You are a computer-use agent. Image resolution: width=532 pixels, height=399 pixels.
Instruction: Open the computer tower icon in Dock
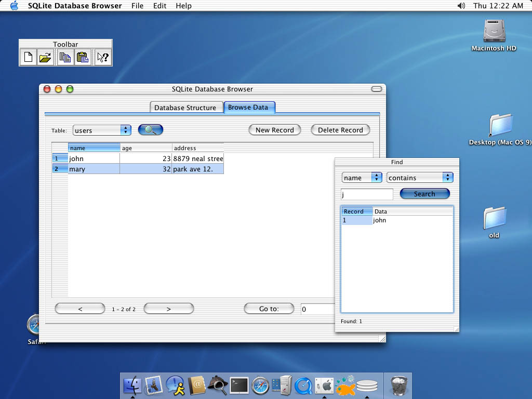tap(282, 386)
